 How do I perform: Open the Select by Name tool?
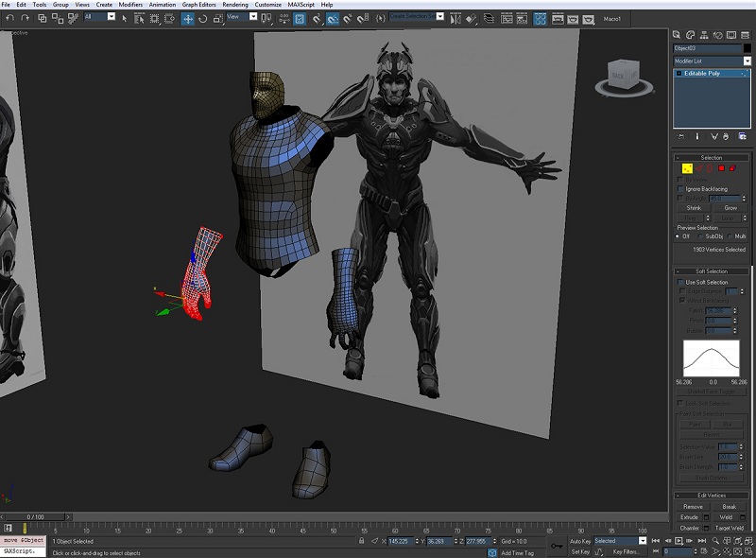pos(139,19)
